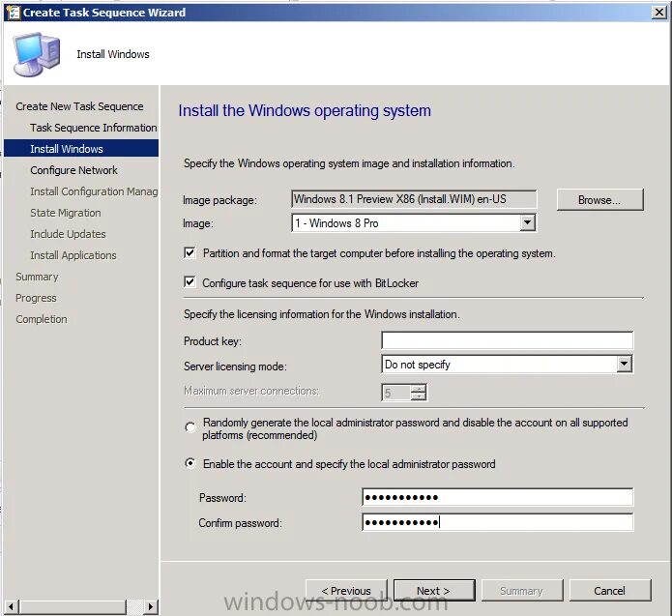
Task: Click the 'Product key:' label
Action: pos(213,341)
